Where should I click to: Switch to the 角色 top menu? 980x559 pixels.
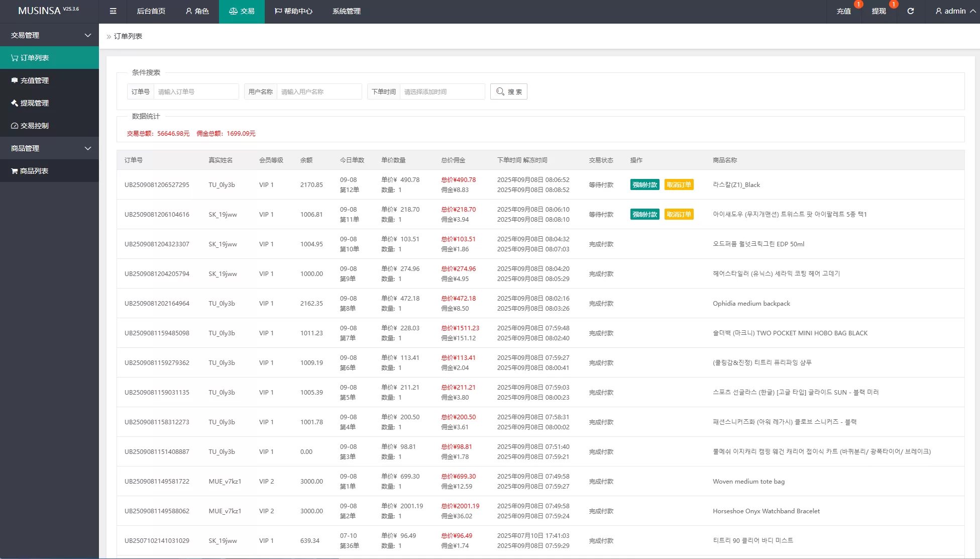tap(197, 11)
